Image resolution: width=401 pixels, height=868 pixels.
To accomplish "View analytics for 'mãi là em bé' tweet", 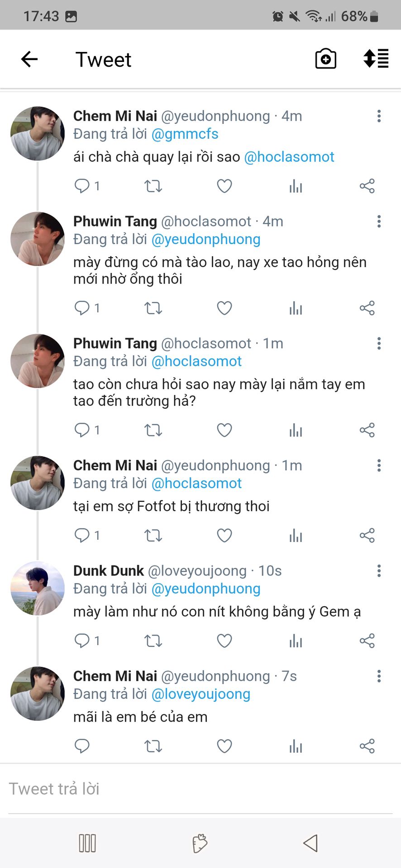I will pos(296,746).
